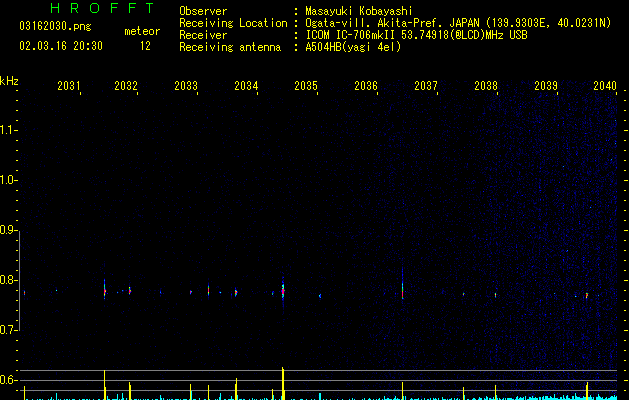Click the 2033 time axis marker
Screen dimensions: 629x400
(x=186, y=85)
